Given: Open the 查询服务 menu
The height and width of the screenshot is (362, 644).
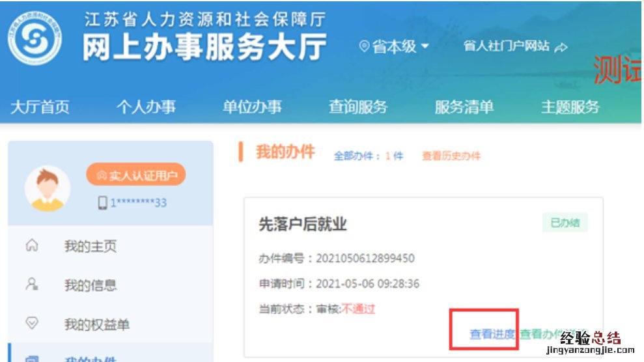Looking at the screenshot, I should [x=358, y=107].
